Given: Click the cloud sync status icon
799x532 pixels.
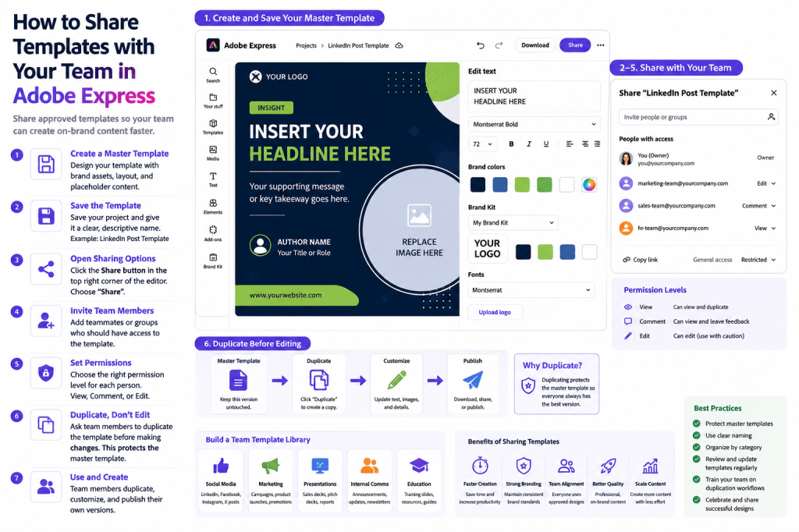Looking at the screenshot, I should click(x=399, y=45).
